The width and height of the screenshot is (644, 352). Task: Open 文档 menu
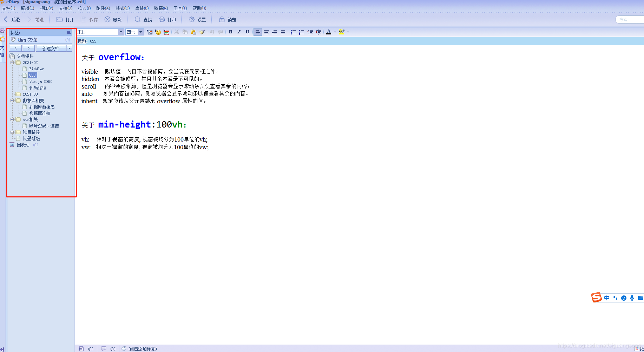point(65,8)
